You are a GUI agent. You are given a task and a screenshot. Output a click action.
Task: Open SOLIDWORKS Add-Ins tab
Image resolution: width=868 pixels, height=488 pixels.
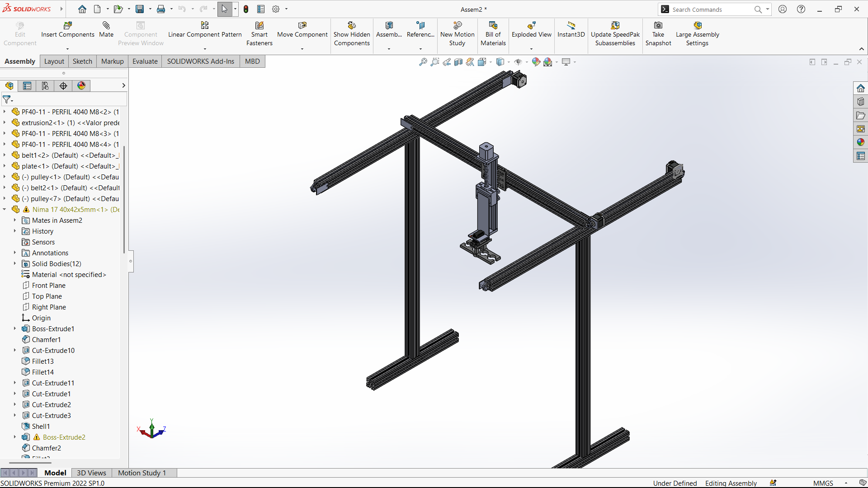201,61
